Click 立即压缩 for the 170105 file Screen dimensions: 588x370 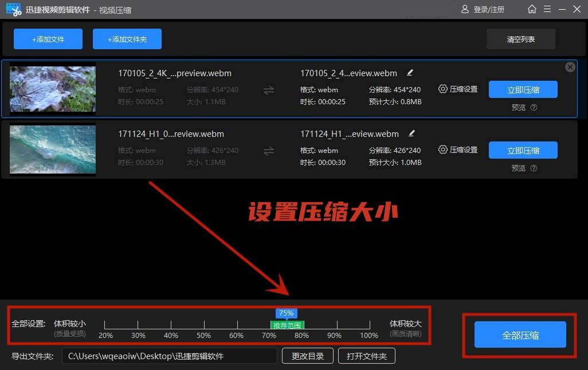pyautogui.click(x=523, y=89)
